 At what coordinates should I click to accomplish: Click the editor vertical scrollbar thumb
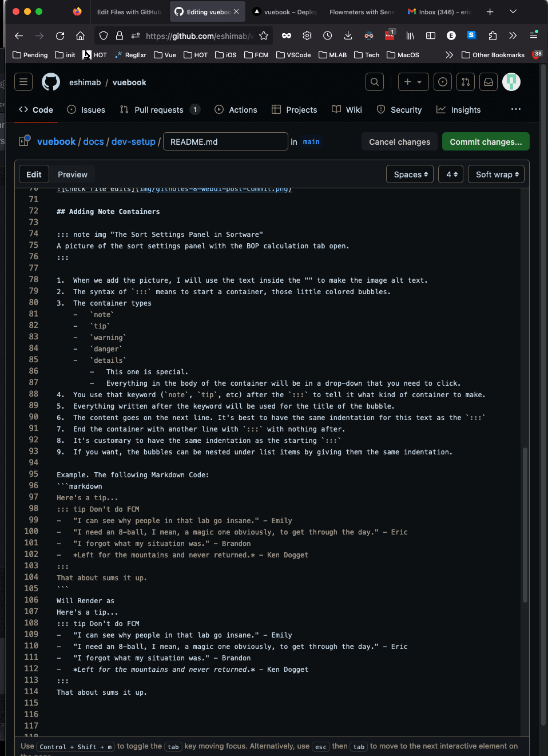click(x=525, y=525)
